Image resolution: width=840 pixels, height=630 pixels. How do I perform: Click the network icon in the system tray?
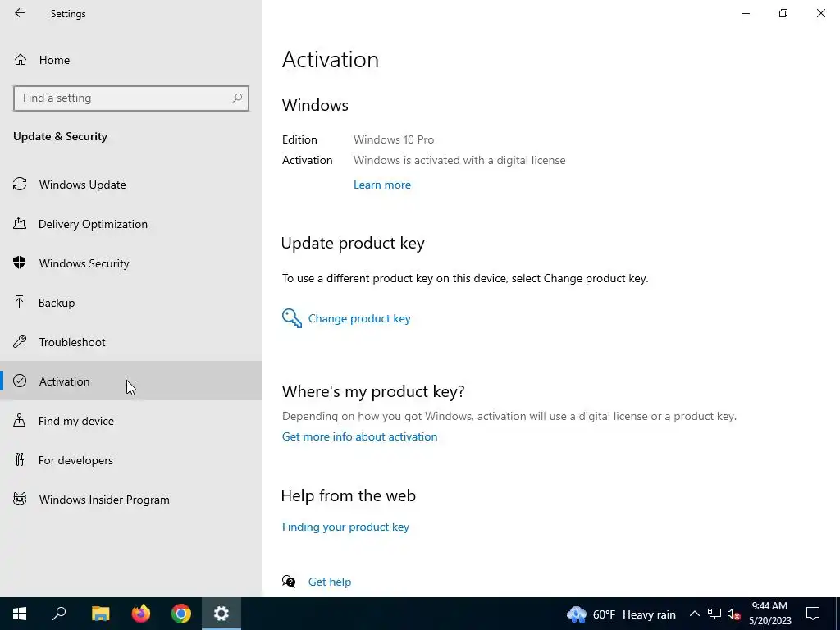tap(714, 614)
